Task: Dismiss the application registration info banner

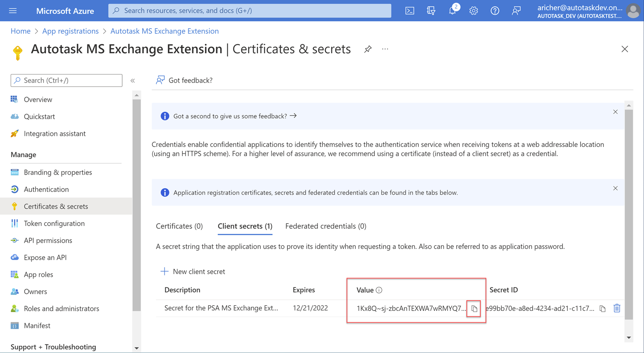Action: tap(615, 188)
